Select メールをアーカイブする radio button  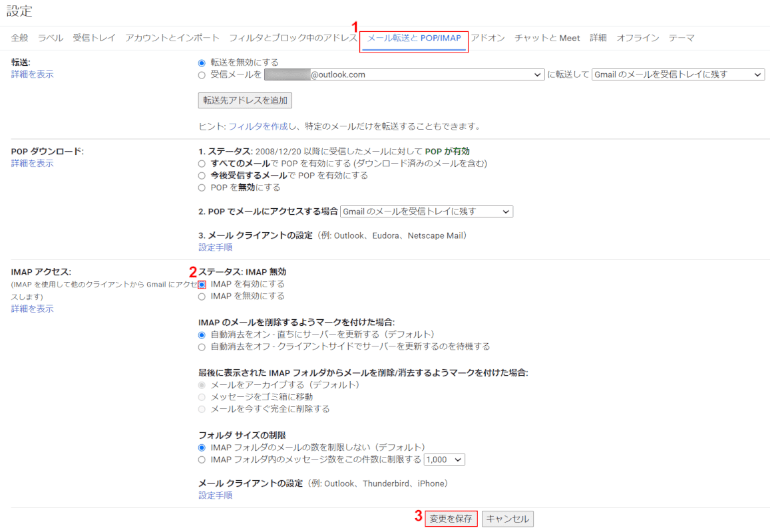pos(202,385)
